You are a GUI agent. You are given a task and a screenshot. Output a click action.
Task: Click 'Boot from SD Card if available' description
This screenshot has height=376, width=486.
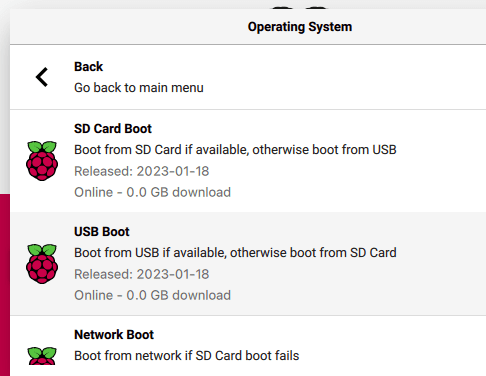point(235,150)
